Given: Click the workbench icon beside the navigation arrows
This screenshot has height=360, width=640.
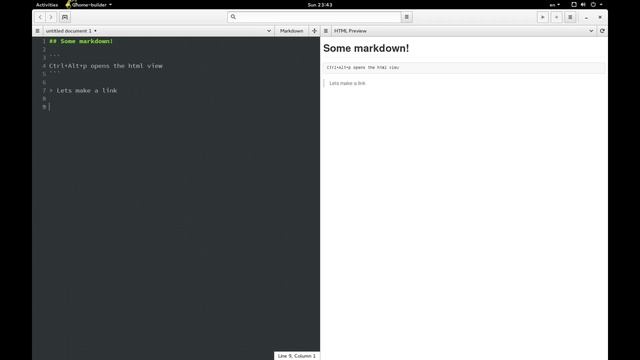Looking at the screenshot, I should tap(64, 17).
